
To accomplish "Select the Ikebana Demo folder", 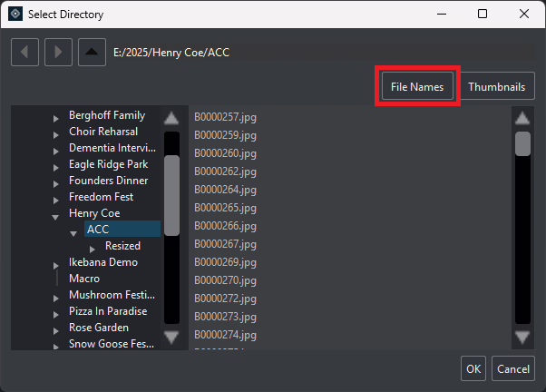I will point(103,262).
